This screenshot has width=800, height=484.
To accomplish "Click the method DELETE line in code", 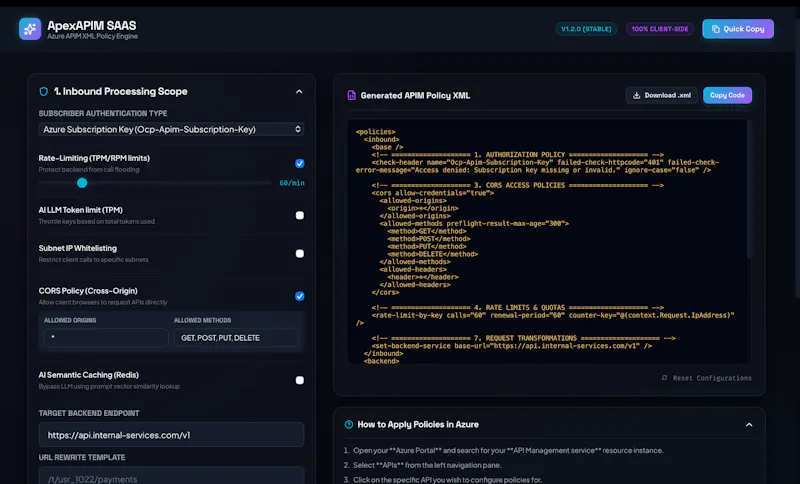I will (433, 254).
